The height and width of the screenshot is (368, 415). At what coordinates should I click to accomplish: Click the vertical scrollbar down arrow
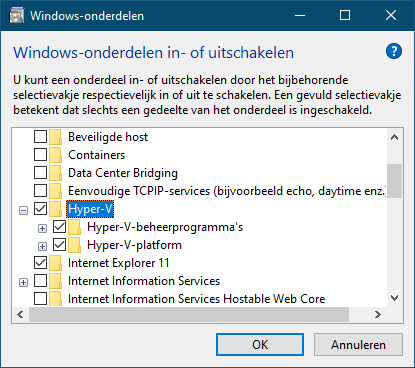tap(395, 298)
